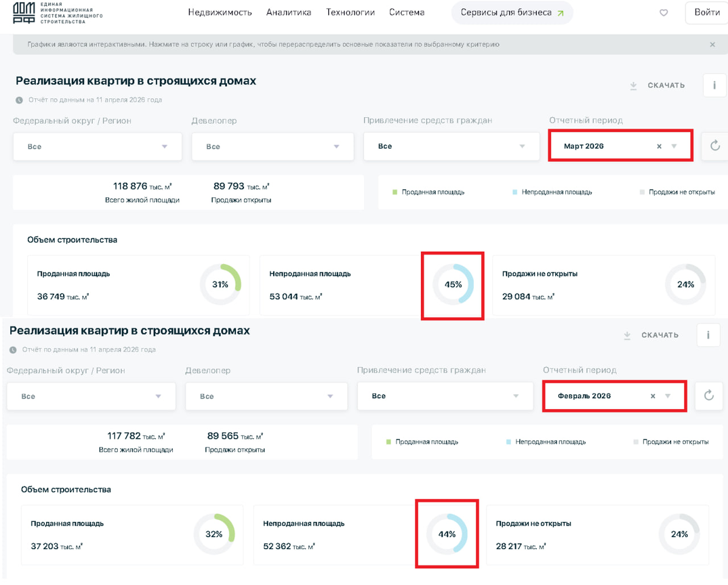Screen dimensions: 728x585
Task: Toggle upper Проданная площадь legend item
Action: [x=428, y=192]
